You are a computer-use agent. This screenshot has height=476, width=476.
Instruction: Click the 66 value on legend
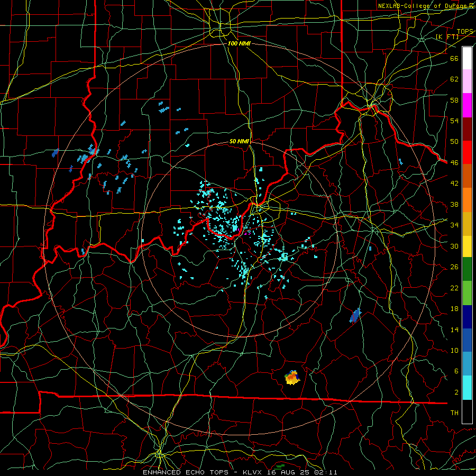(454, 58)
